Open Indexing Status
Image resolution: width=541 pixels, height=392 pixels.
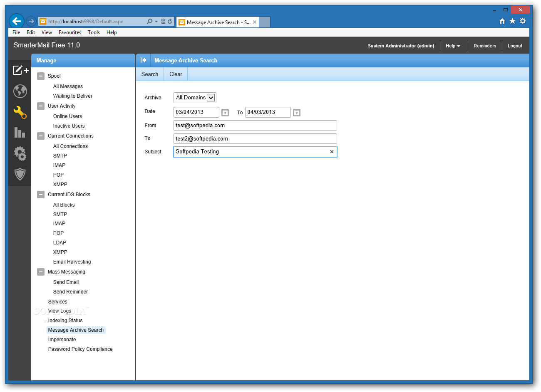65,321
